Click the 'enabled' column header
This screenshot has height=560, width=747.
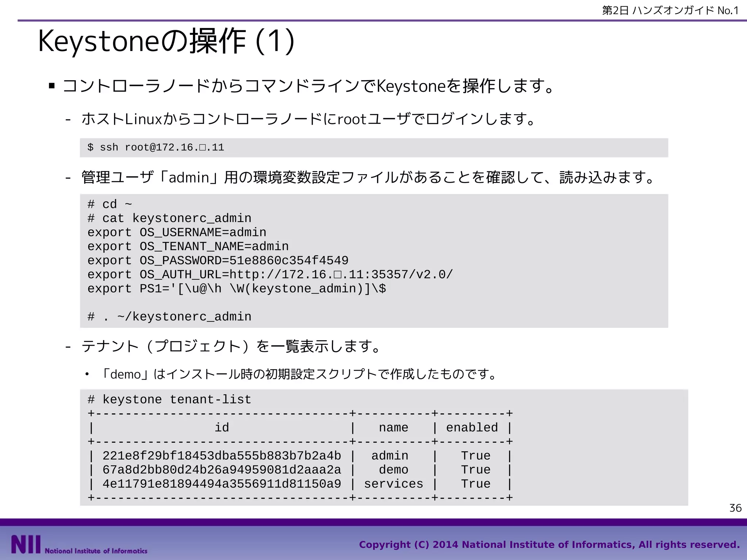click(x=472, y=428)
